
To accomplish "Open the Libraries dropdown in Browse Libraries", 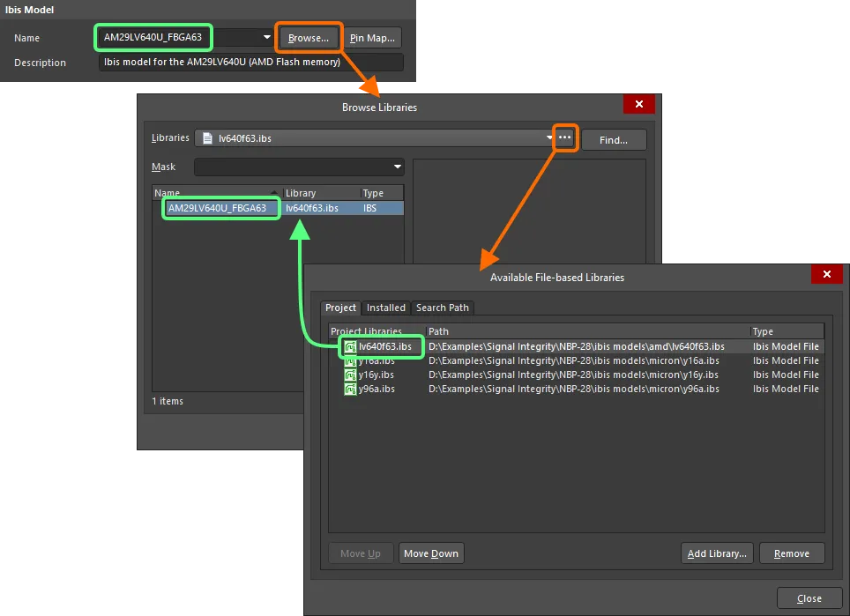I will [x=548, y=137].
